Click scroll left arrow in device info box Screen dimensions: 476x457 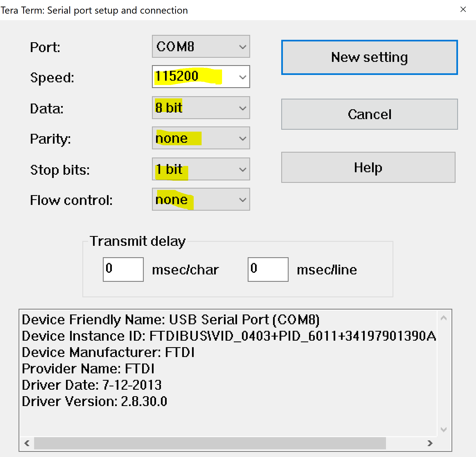(x=27, y=443)
